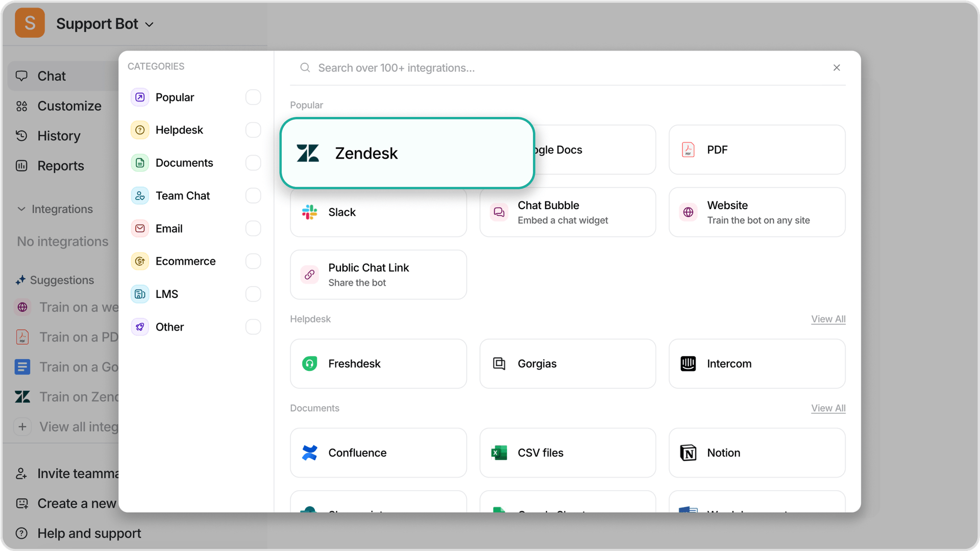This screenshot has height=551, width=980.
Task: Click the Train on a website suggestion
Action: point(67,307)
